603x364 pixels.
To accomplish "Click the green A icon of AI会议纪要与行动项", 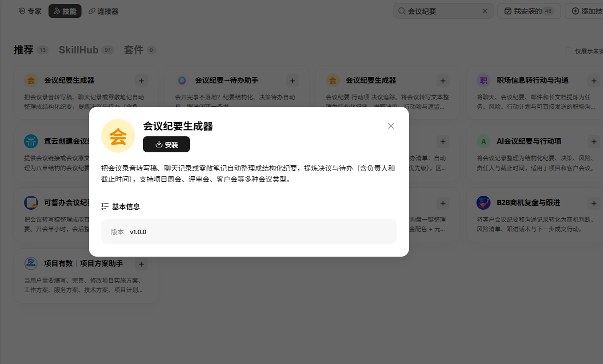I will [x=483, y=141].
